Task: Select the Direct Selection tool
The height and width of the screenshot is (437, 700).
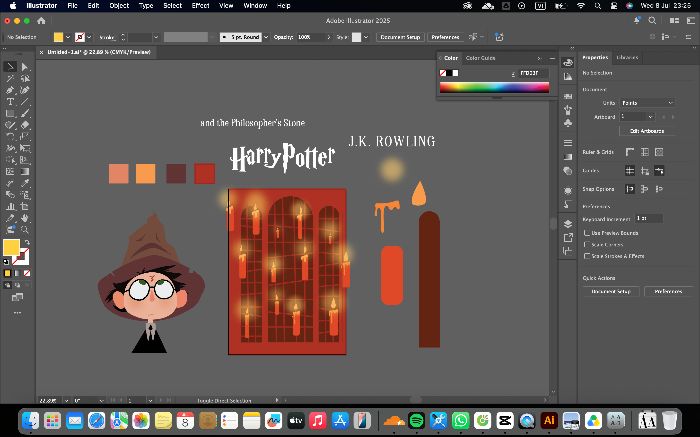Action: [x=25, y=67]
